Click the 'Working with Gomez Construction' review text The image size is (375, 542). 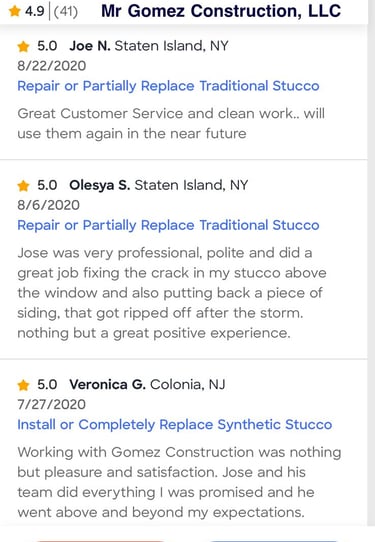[x=179, y=482]
